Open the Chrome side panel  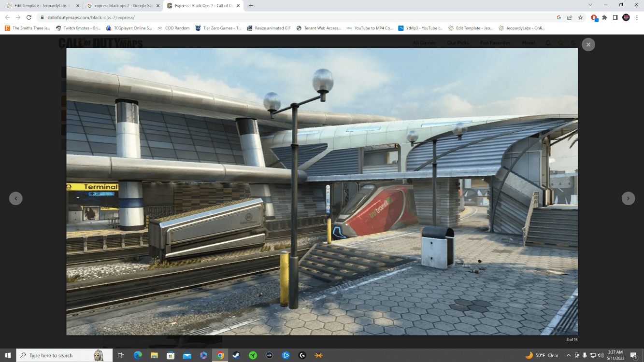point(615,17)
